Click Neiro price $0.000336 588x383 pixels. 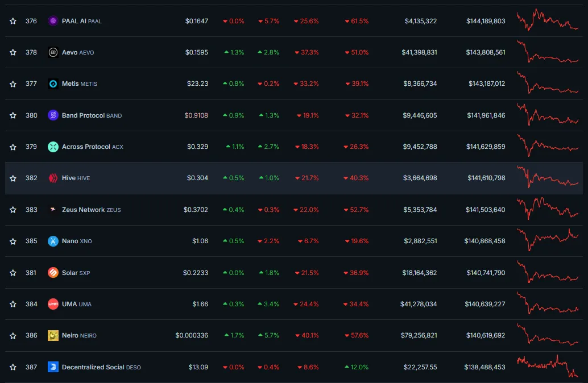tap(192, 335)
